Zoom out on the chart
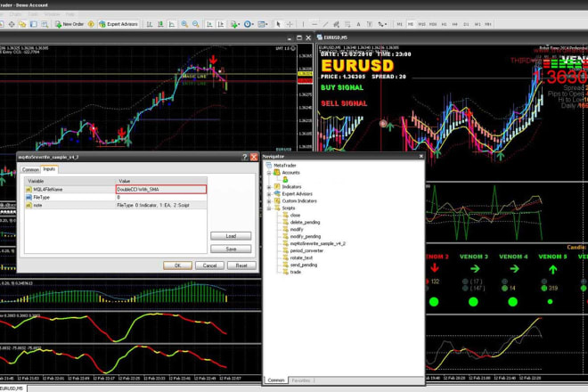This screenshot has width=588, height=392. click(196, 24)
